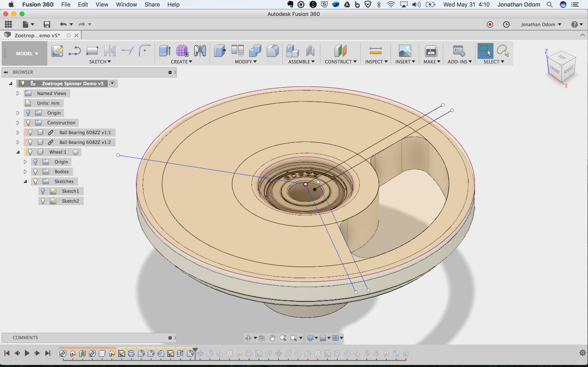
Task: Click the Create Sketch tool icon
Action: pyautogui.click(x=57, y=51)
